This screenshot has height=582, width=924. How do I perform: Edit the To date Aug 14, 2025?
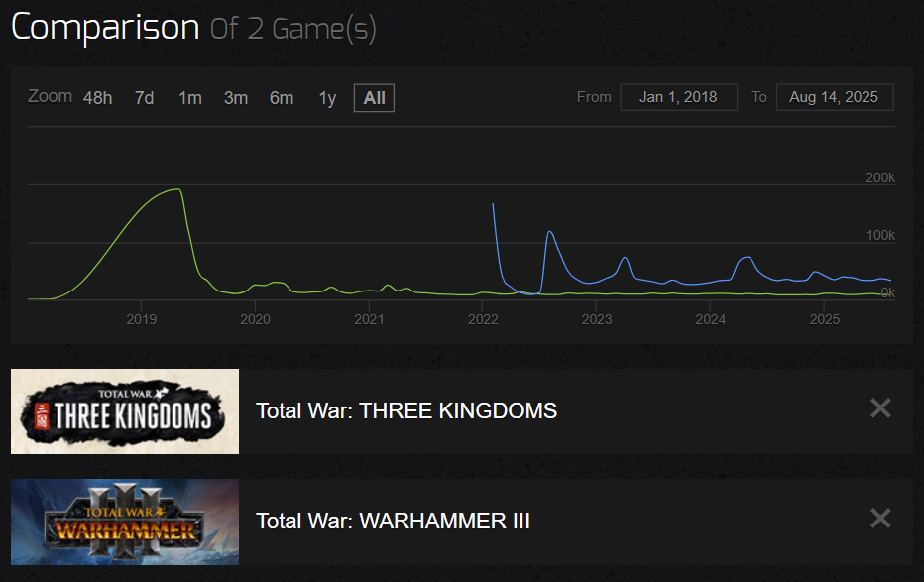(x=835, y=97)
